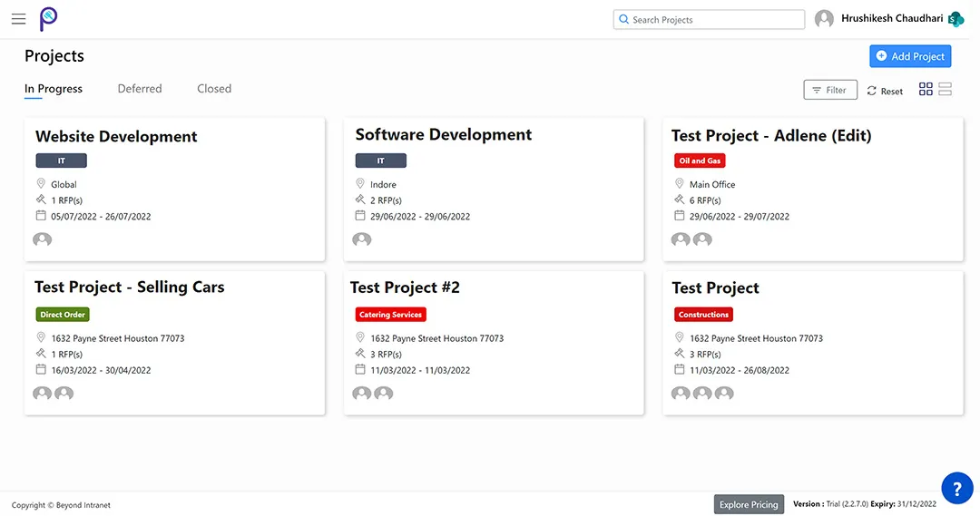The image size is (980, 516).
Task: Click the SharePoint icon beside username
Action: pos(955,19)
